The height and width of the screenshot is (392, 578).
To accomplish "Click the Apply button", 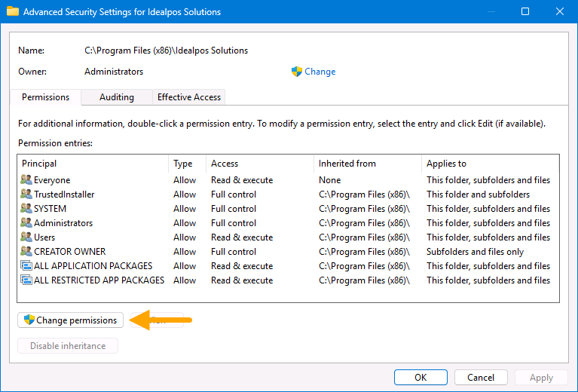I will [x=542, y=377].
